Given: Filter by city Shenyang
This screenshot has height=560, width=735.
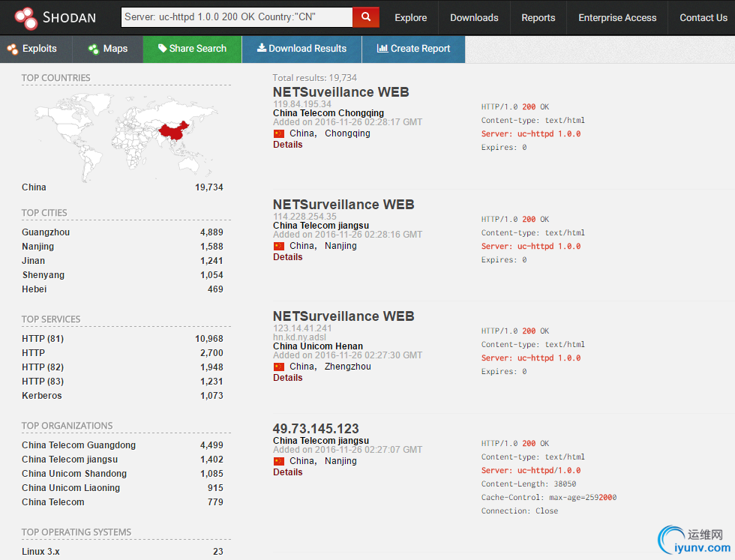Looking at the screenshot, I should click(43, 275).
